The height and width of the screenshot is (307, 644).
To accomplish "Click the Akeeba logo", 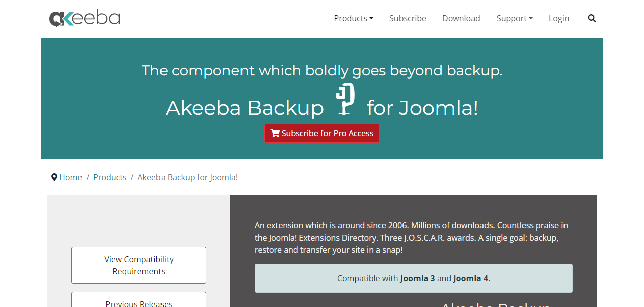I will pos(84,18).
